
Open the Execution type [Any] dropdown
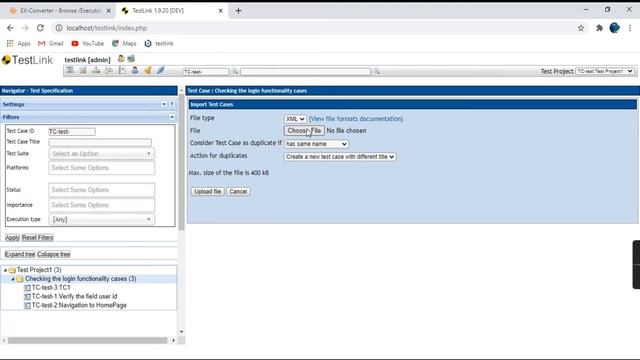[x=101, y=220]
